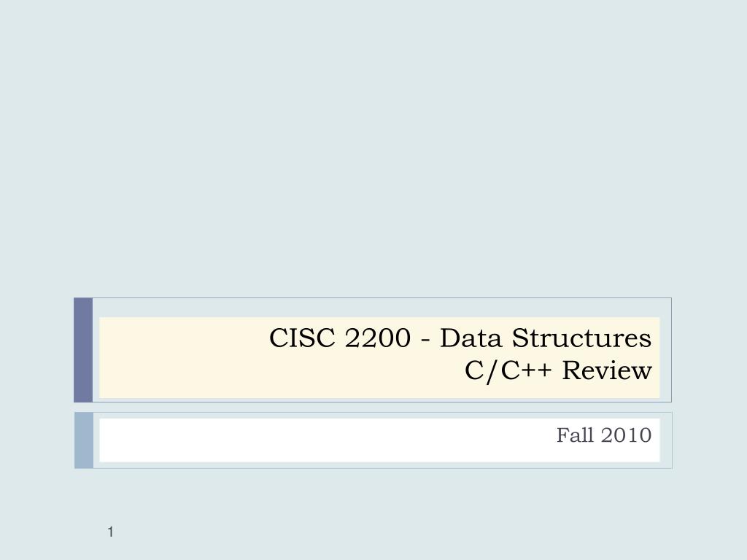Click the hyphen between "2200" and "Data"
The height and width of the screenshot is (560, 747).
[424, 340]
